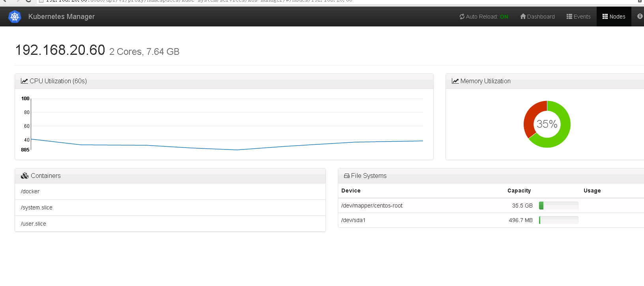Open the Kubernetes Manager home title
Screen dimensions: 644x286
(x=62, y=17)
